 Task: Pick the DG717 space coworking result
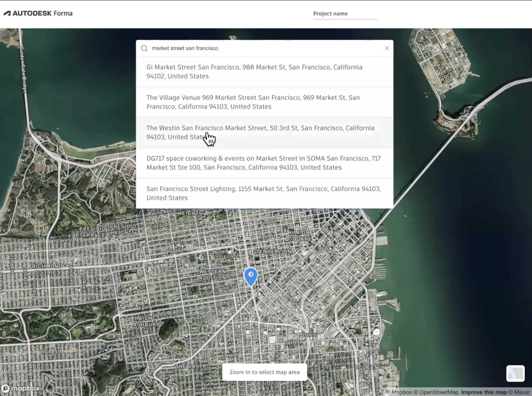265,163
